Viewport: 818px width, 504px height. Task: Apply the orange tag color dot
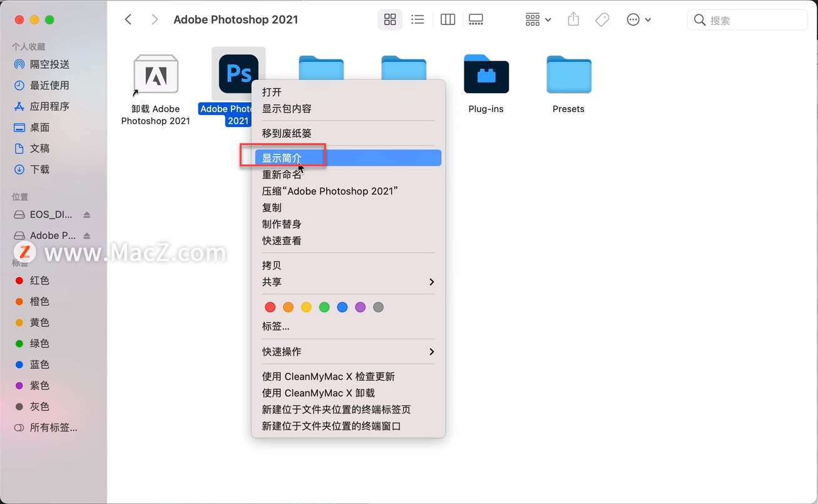tap(289, 307)
